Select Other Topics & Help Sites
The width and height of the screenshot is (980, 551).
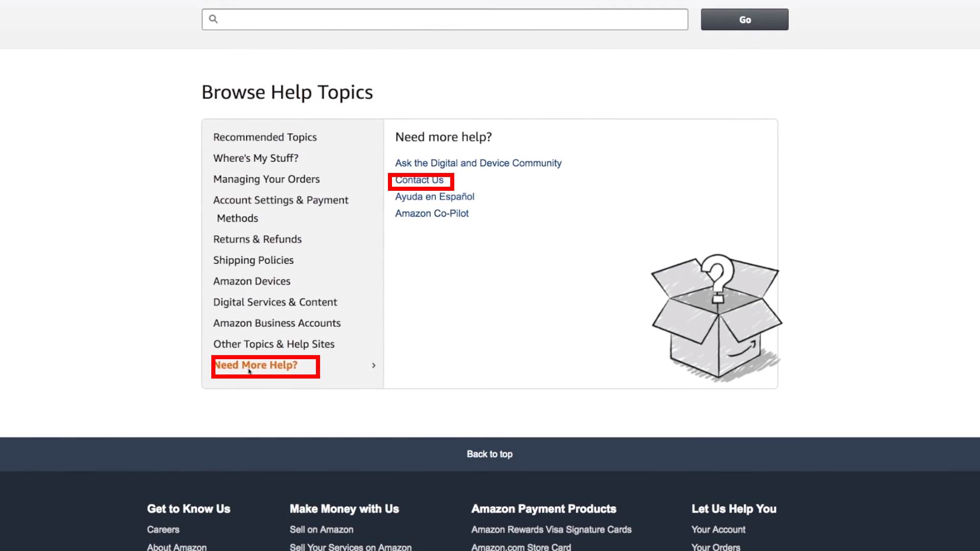click(x=274, y=344)
